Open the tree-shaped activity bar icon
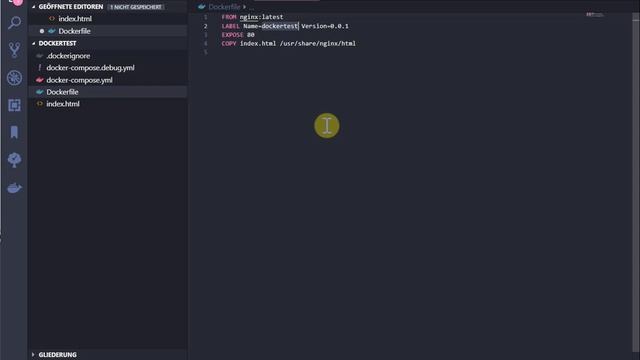This screenshot has width=640, height=360. coord(14,160)
